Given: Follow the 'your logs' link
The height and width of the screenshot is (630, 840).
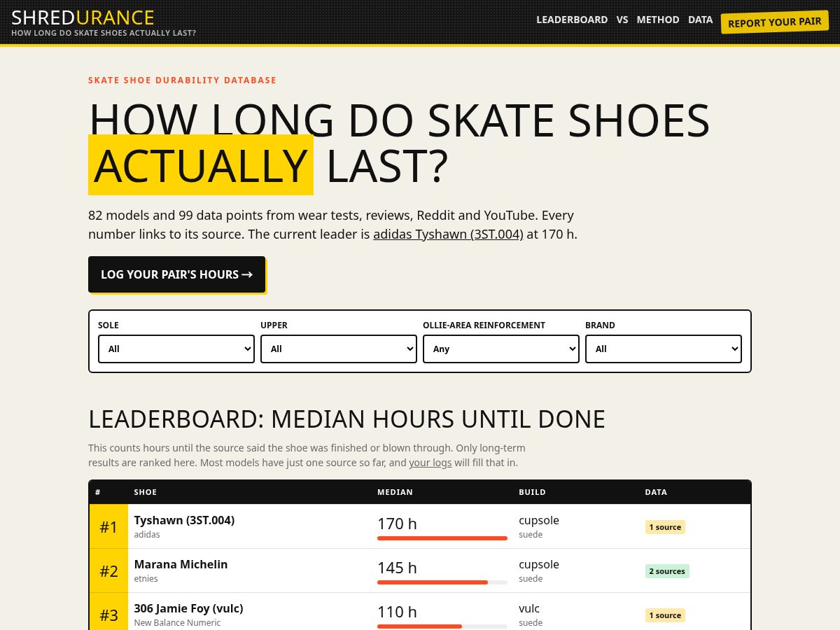Looking at the screenshot, I should click(430, 463).
